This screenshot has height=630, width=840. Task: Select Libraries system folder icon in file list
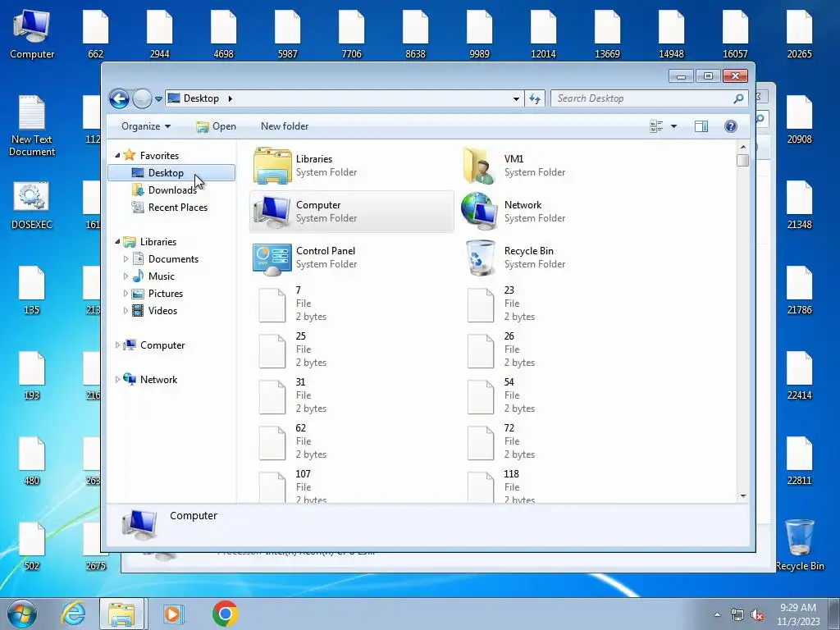[272, 166]
